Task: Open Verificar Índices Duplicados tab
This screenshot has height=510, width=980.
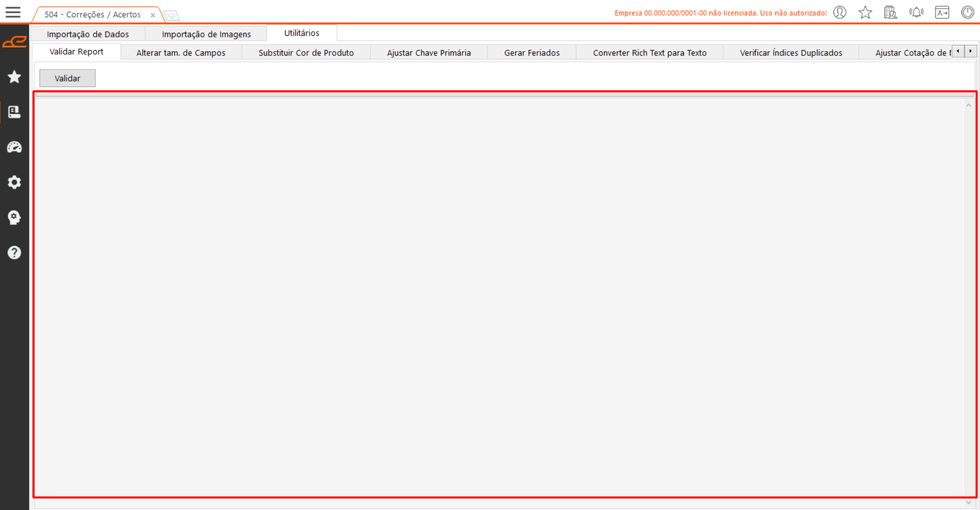Action: pyautogui.click(x=790, y=53)
